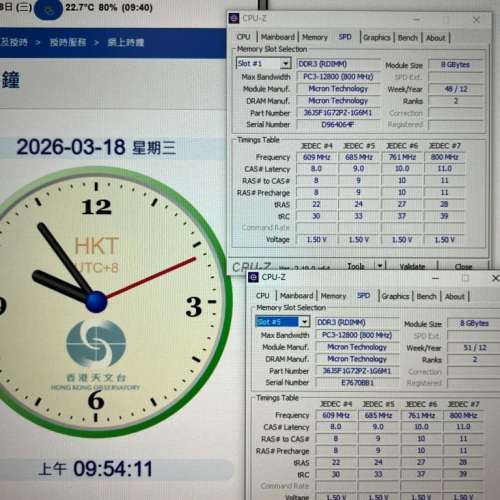
Task: Click the Hong Kong Observatory logo on the clock
Action: coord(96,344)
